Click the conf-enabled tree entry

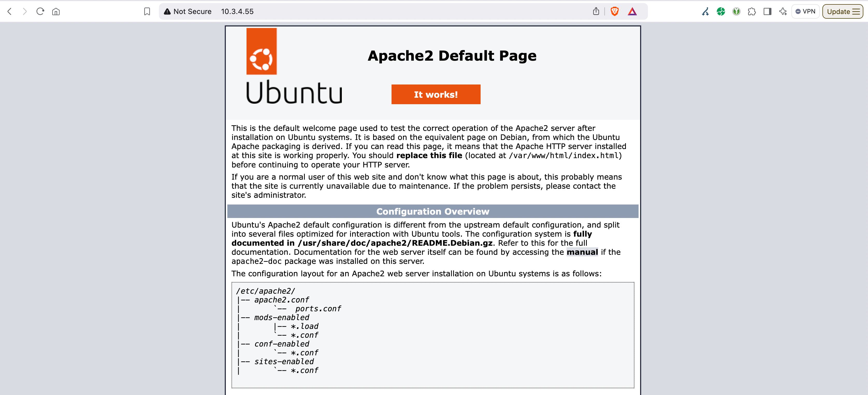[281, 344]
